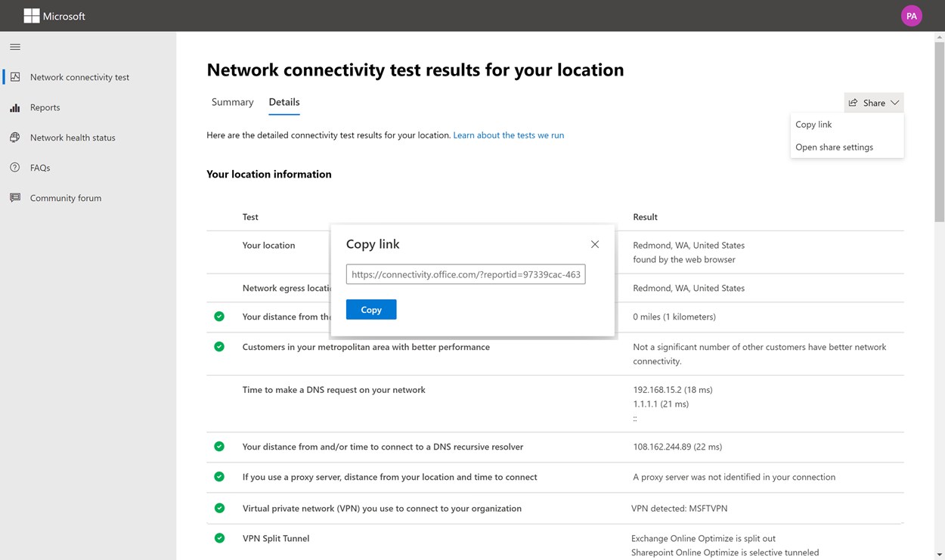
Task: Click the green check beside VPN Split Tunnel
Action: [x=219, y=538]
